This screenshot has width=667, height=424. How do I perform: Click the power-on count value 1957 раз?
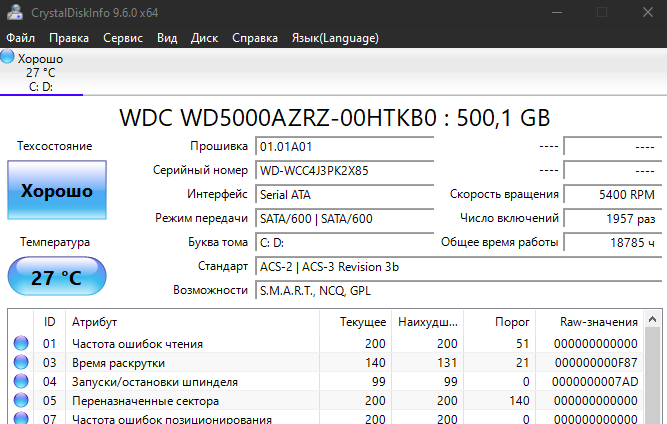pos(613,218)
